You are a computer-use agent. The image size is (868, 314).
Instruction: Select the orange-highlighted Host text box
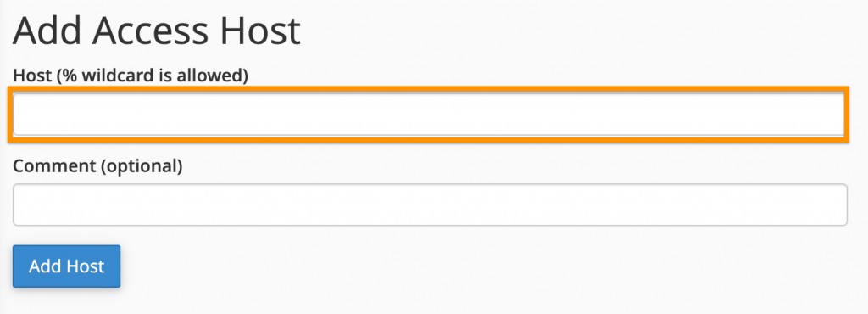tap(429, 115)
